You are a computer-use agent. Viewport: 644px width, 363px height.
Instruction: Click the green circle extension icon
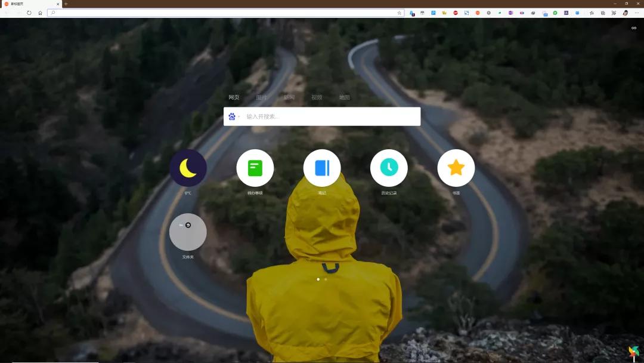point(555,13)
